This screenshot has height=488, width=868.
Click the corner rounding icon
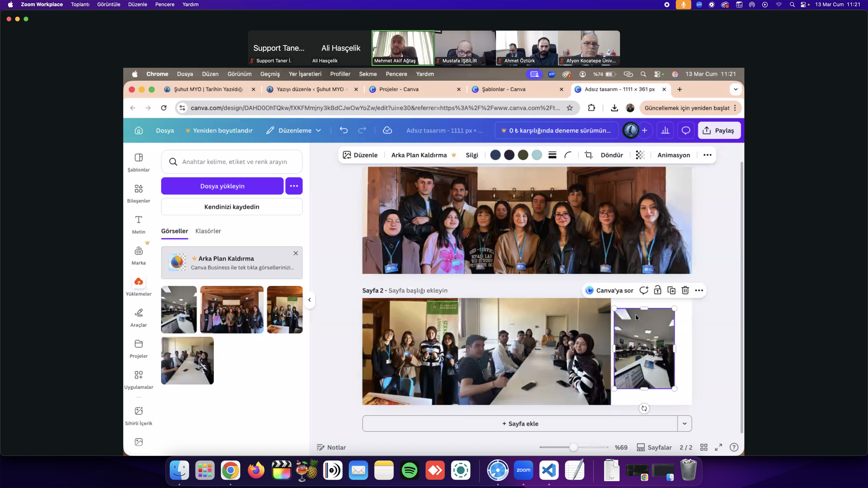click(568, 155)
